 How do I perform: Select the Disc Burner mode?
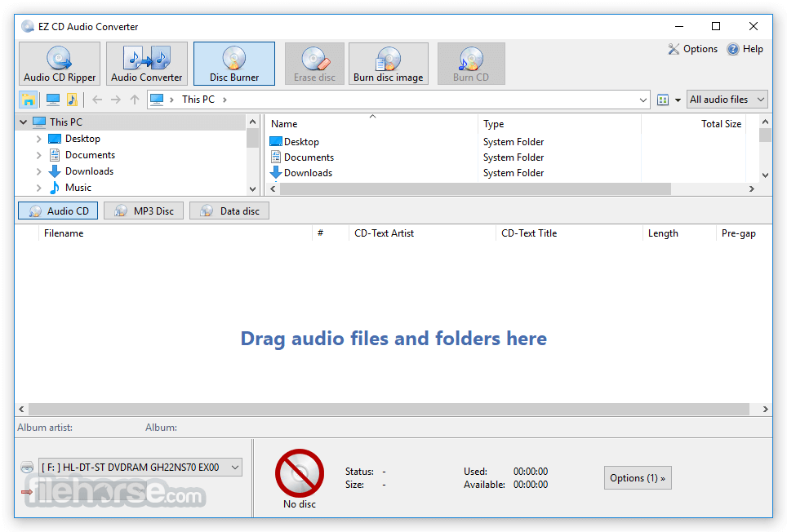234,64
